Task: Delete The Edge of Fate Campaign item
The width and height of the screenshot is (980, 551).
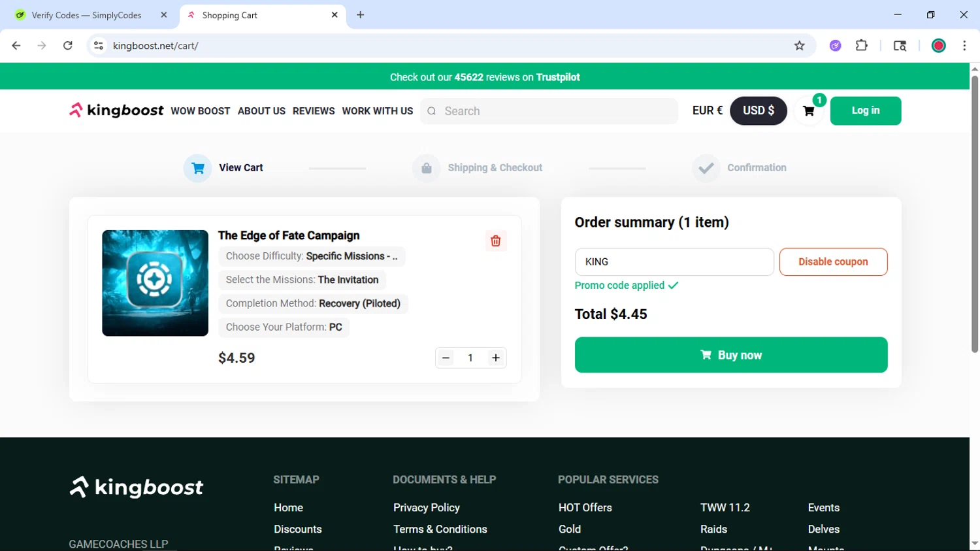Action: [x=495, y=241]
